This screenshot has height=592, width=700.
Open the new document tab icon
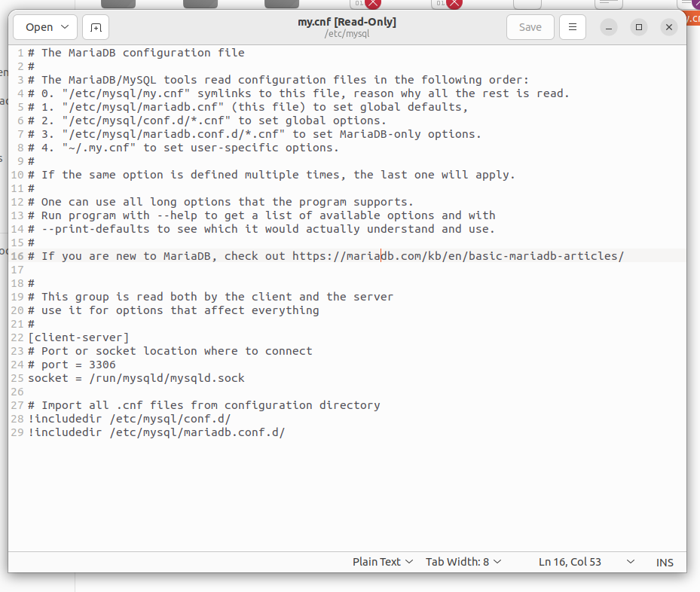[x=96, y=27]
